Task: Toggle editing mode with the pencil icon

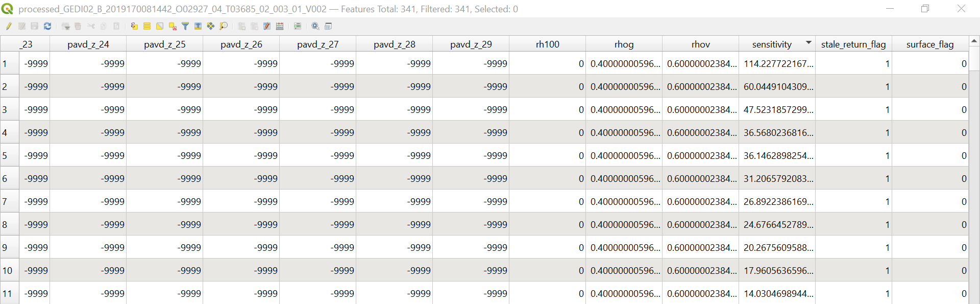Action: (x=9, y=26)
